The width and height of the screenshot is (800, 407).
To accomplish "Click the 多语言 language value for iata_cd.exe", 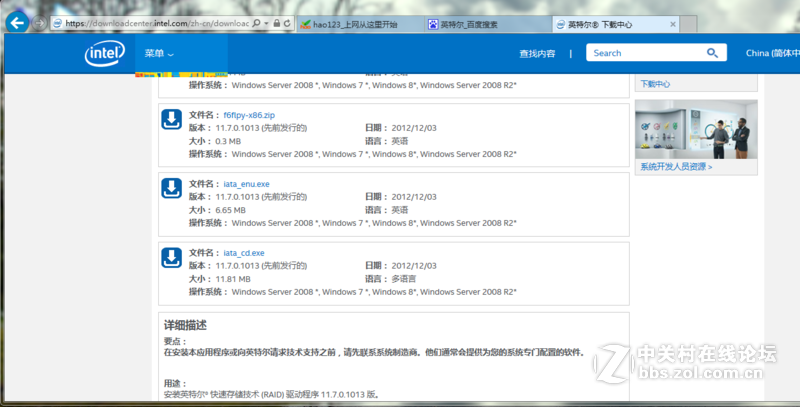I will [404, 279].
